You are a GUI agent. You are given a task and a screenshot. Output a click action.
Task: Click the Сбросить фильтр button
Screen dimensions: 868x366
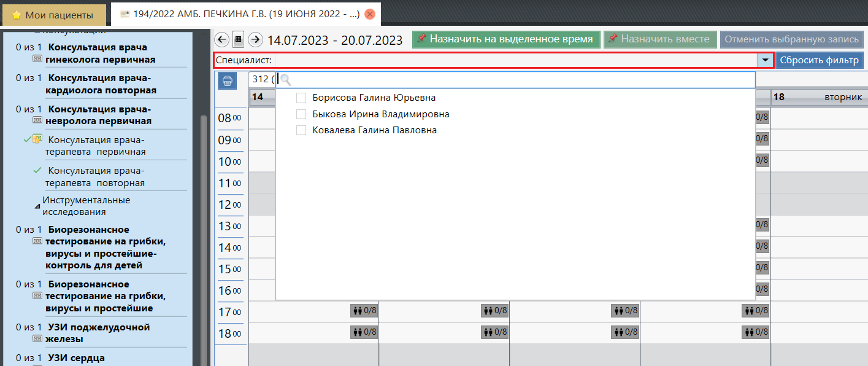[819, 60]
